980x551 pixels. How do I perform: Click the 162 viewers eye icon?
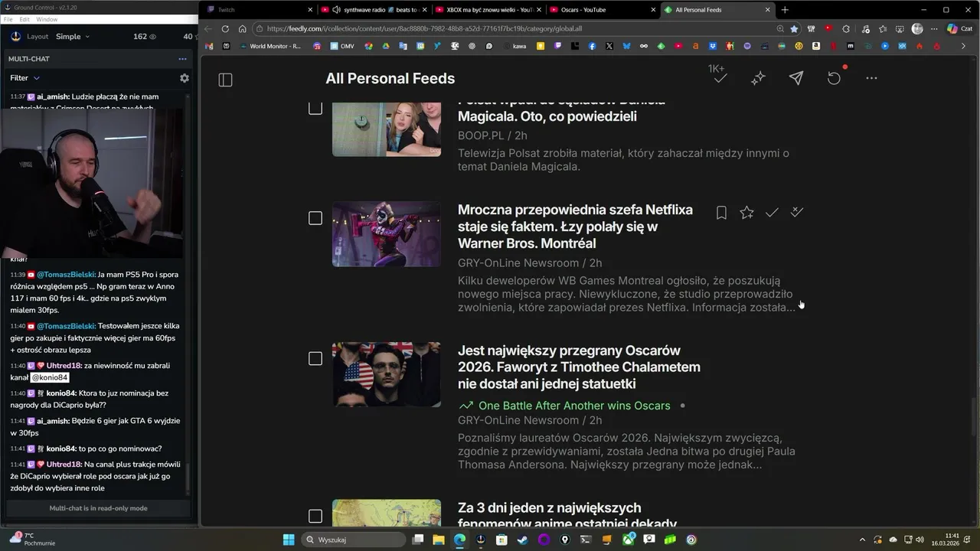pyautogui.click(x=152, y=37)
